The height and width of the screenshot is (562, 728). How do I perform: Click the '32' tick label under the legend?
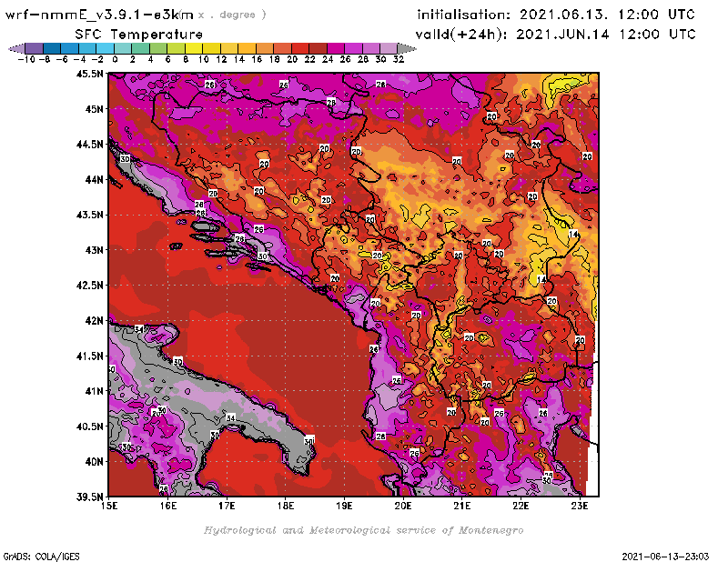coord(399,59)
